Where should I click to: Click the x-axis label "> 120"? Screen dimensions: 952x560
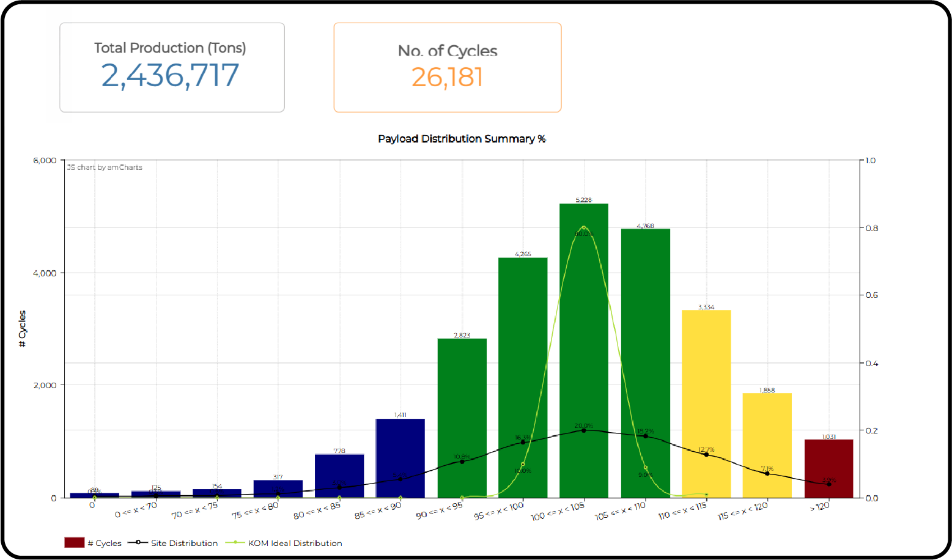[x=820, y=506]
